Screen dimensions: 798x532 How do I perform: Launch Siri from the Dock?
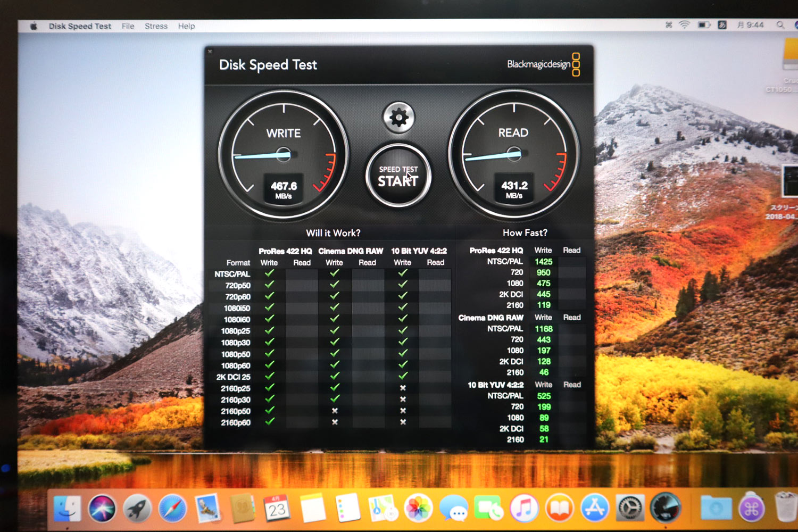[102, 509]
